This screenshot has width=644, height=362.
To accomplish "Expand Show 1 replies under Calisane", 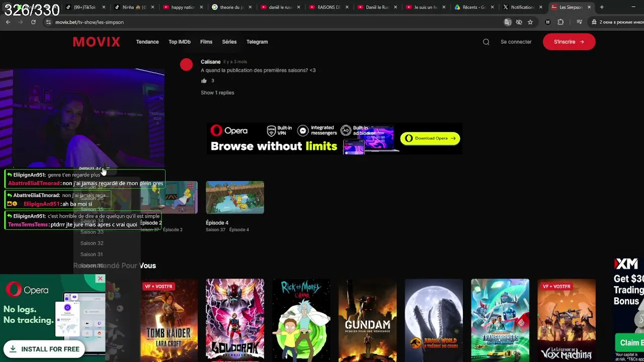I will tap(217, 93).
